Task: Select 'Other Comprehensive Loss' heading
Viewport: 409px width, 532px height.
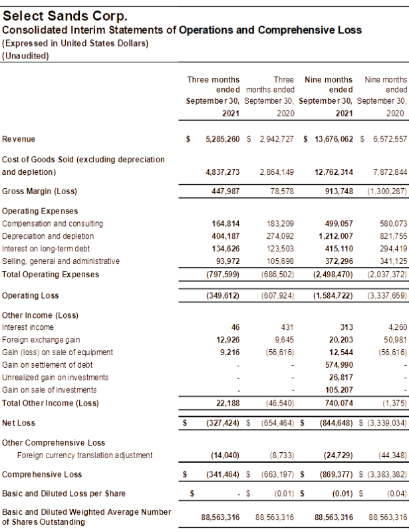Action: (54, 443)
